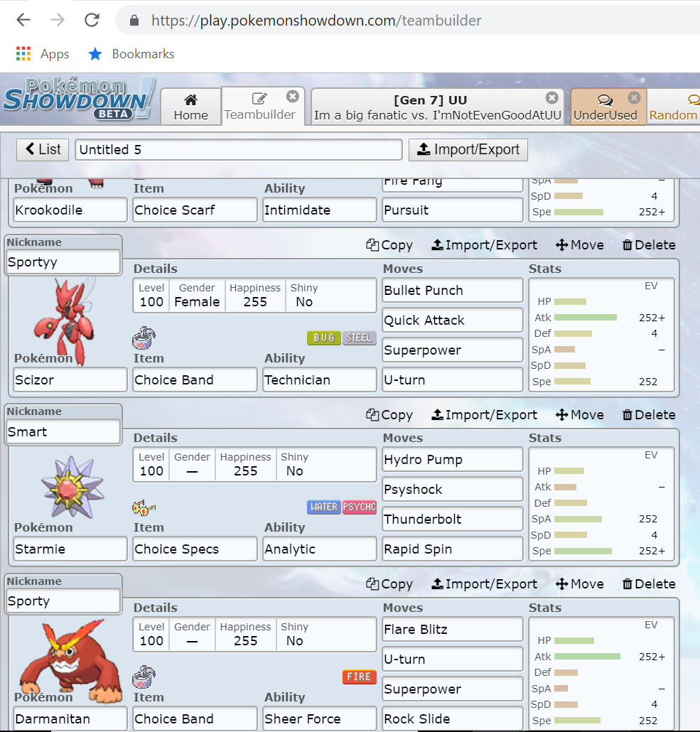This screenshot has height=732, width=700.
Task: Open the Apps grid shortcut
Action: click(x=43, y=54)
